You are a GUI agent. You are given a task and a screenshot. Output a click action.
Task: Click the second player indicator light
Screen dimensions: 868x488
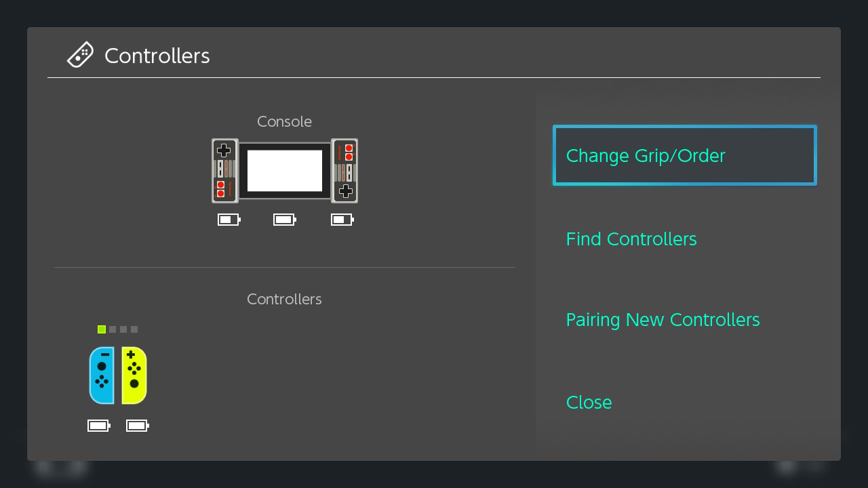click(113, 329)
